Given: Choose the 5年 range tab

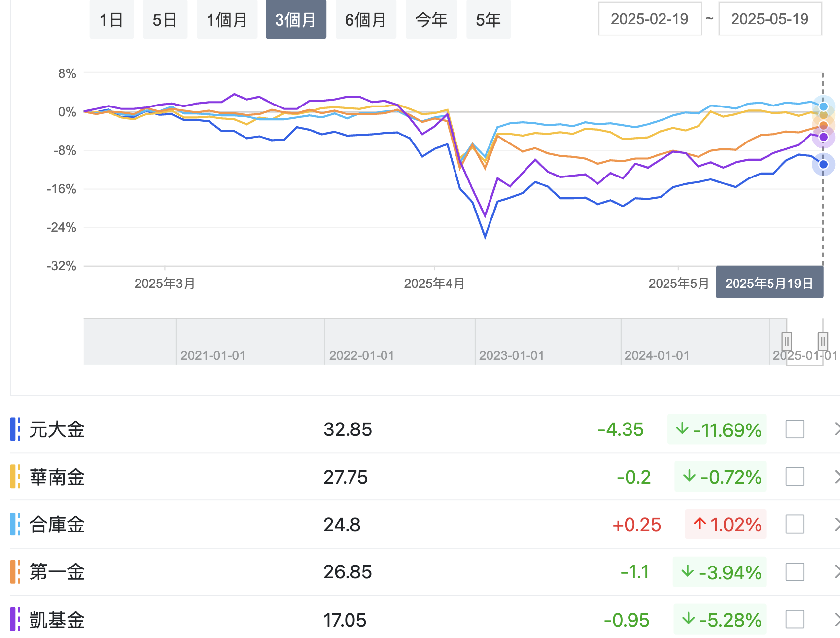Looking at the screenshot, I should click(489, 20).
